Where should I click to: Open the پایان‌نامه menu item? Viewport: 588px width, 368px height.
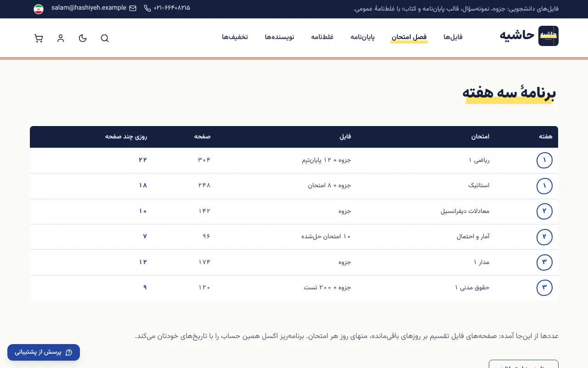(363, 37)
